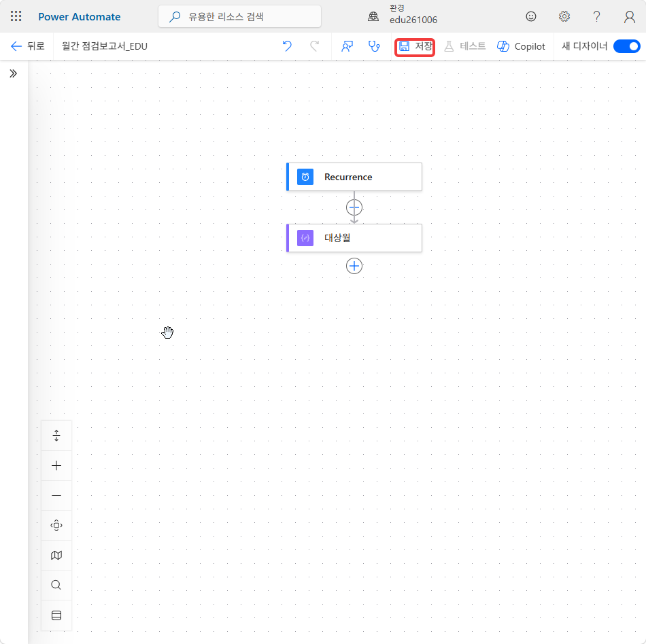Toggle the 새 디자이너 switch
Image resolution: width=646 pixels, height=644 pixels.
pos(626,46)
